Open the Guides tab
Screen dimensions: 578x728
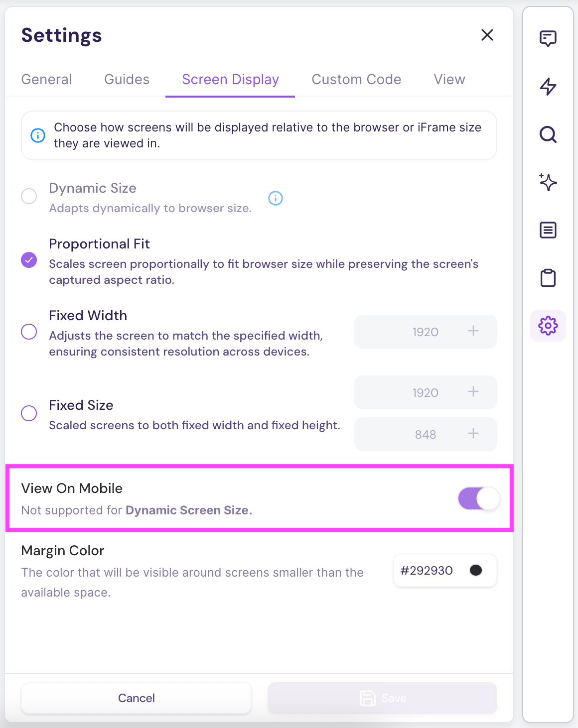pos(127,80)
